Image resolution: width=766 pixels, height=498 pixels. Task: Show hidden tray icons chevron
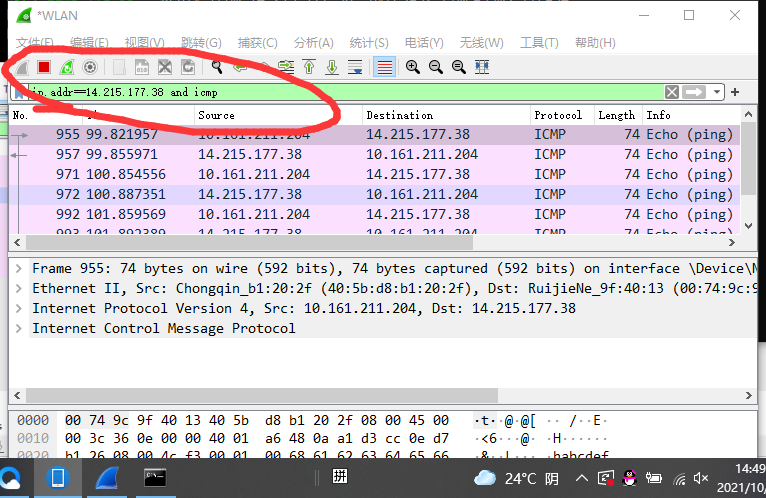pyautogui.click(x=581, y=478)
